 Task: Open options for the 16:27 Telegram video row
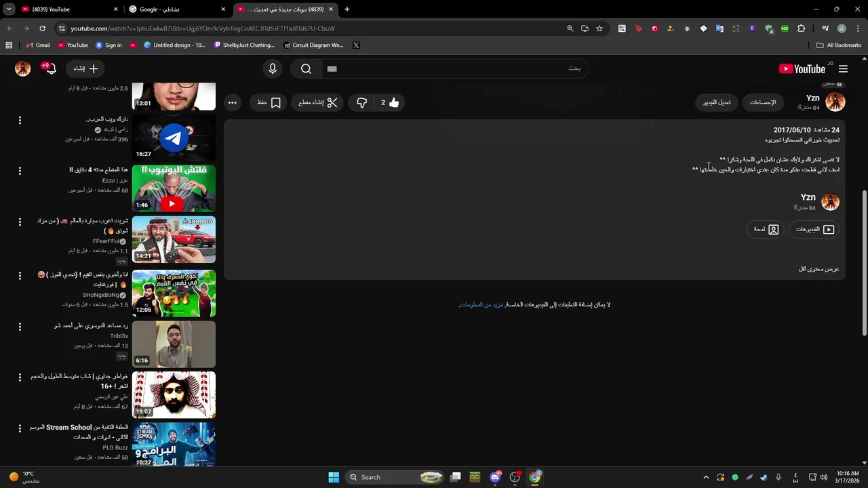(20, 120)
